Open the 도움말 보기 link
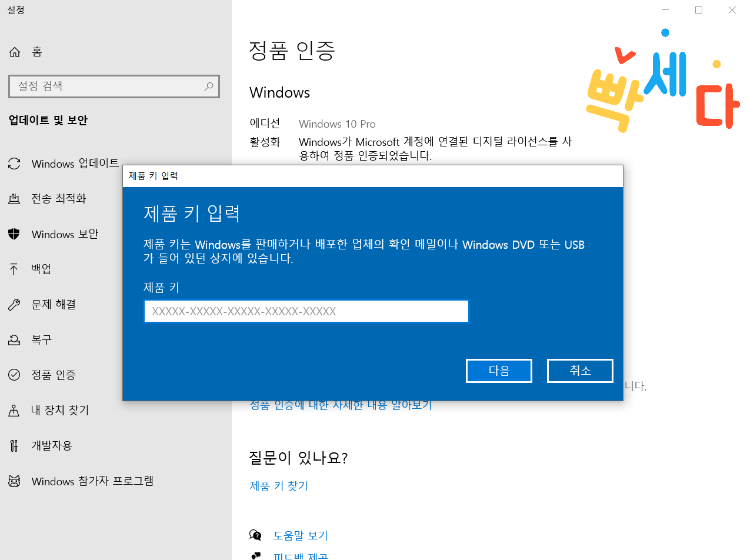This screenshot has height=560, width=747. click(x=301, y=535)
